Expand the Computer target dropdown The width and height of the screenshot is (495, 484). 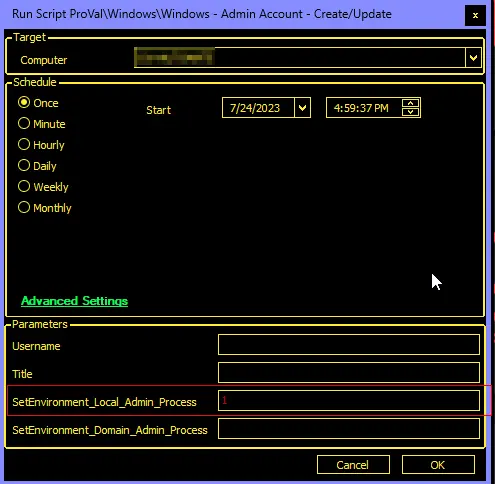tap(473, 58)
